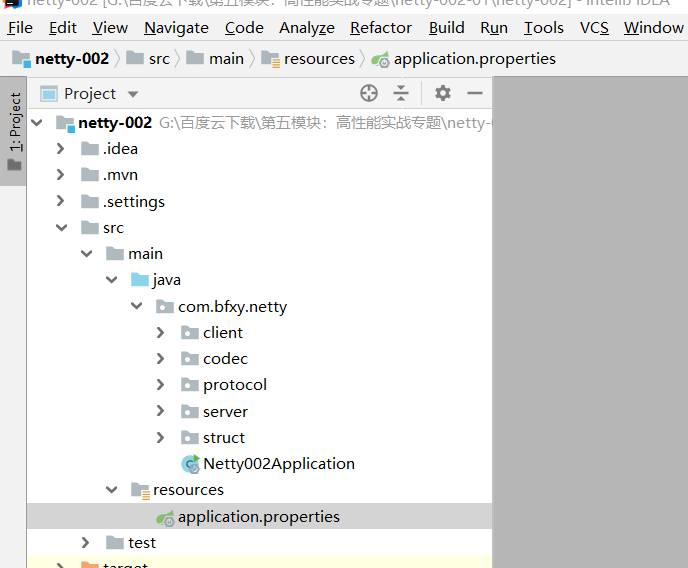Open the Build menu
The image size is (688, 568).
point(447,28)
